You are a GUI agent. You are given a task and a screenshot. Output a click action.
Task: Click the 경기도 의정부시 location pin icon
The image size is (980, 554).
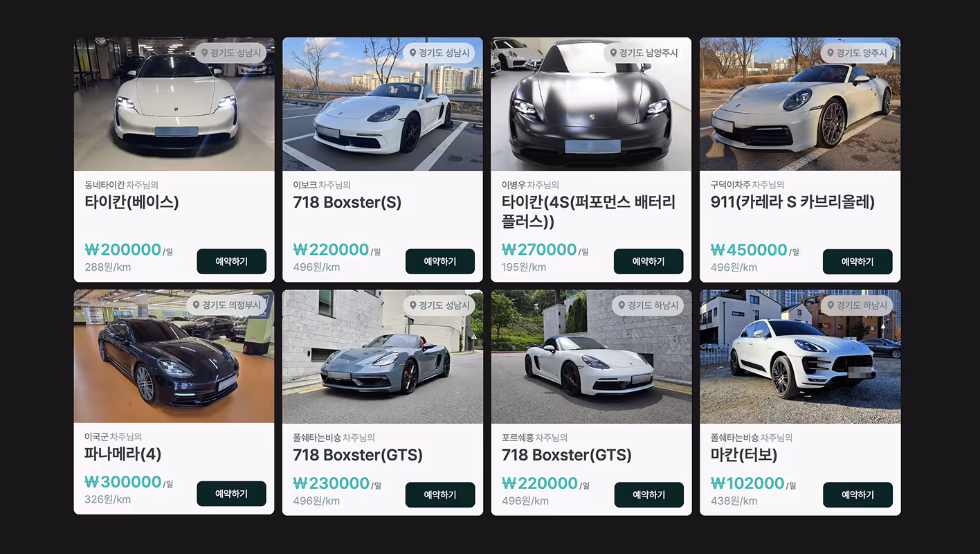(x=196, y=305)
